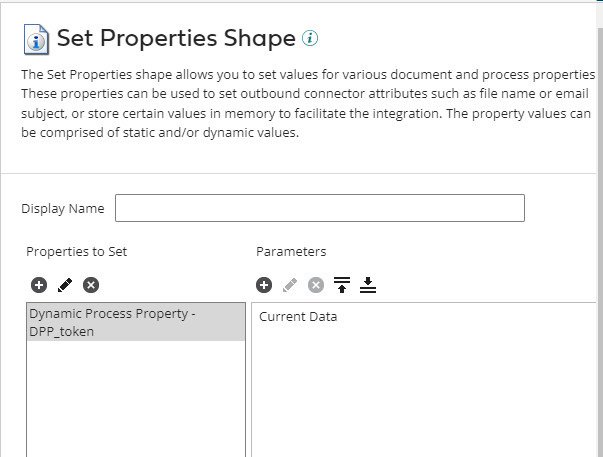Screen dimensions: 603x457
Task: Click the Parameters section label
Action: 291,251
